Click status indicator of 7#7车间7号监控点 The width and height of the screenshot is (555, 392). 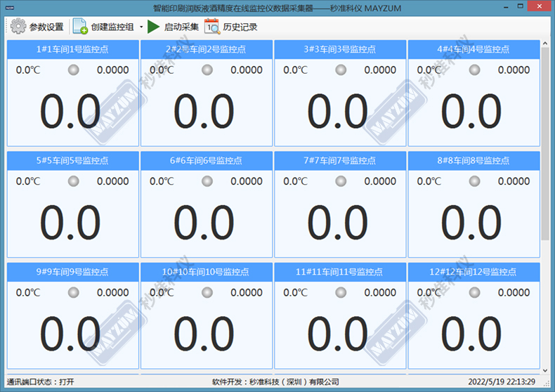click(341, 181)
